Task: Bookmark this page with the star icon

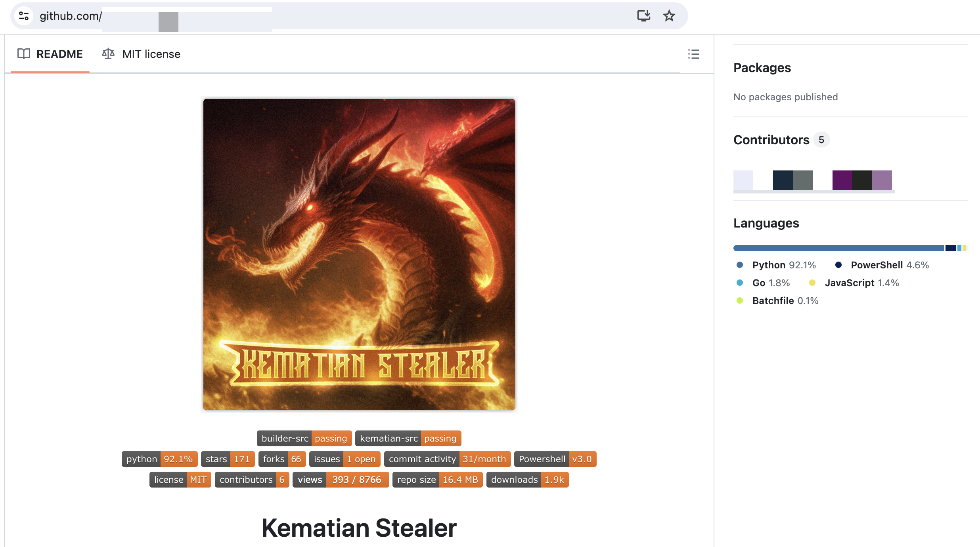Action: click(x=669, y=16)
